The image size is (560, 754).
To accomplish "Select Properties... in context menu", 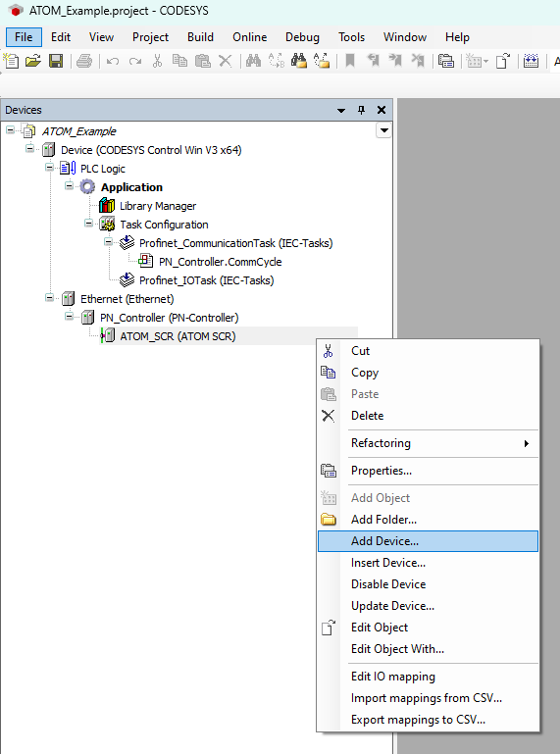I will tap(428, 471).
